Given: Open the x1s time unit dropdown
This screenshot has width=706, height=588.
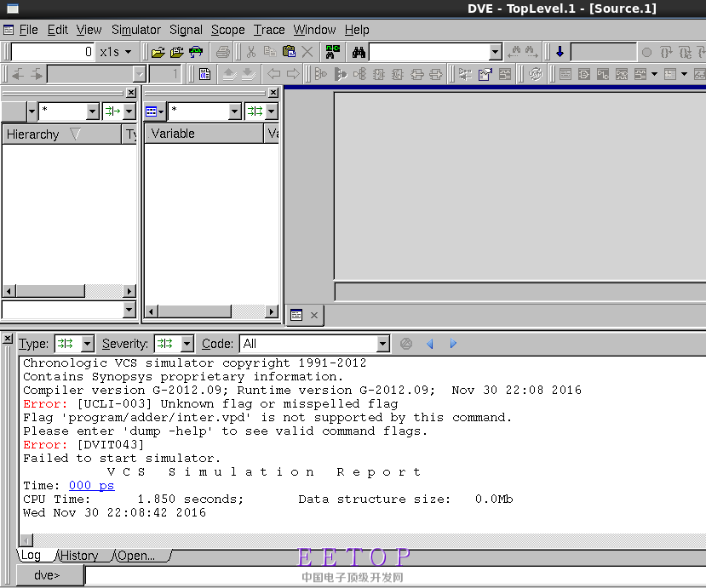Looking at the screenshot, I should [117, 53].
